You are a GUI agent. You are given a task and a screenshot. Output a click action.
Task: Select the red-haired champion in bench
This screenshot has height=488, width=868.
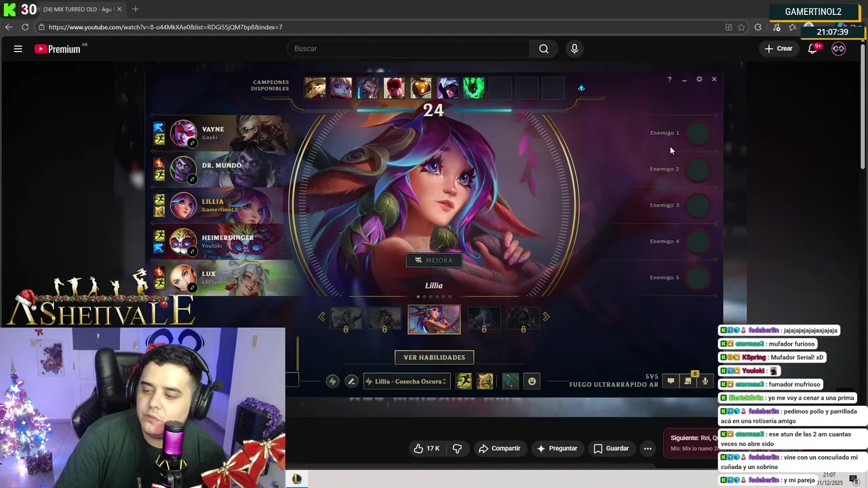[x=394, y=88]
